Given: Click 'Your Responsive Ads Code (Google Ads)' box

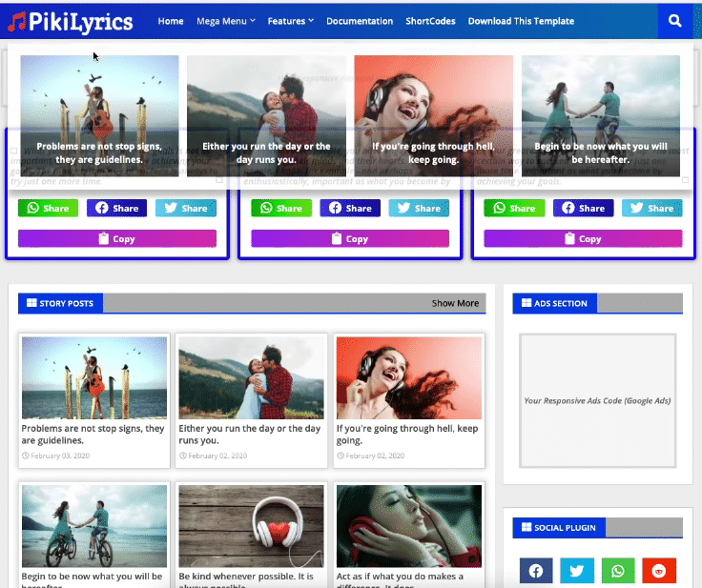Looking at the screenshot, I should 597,400.
